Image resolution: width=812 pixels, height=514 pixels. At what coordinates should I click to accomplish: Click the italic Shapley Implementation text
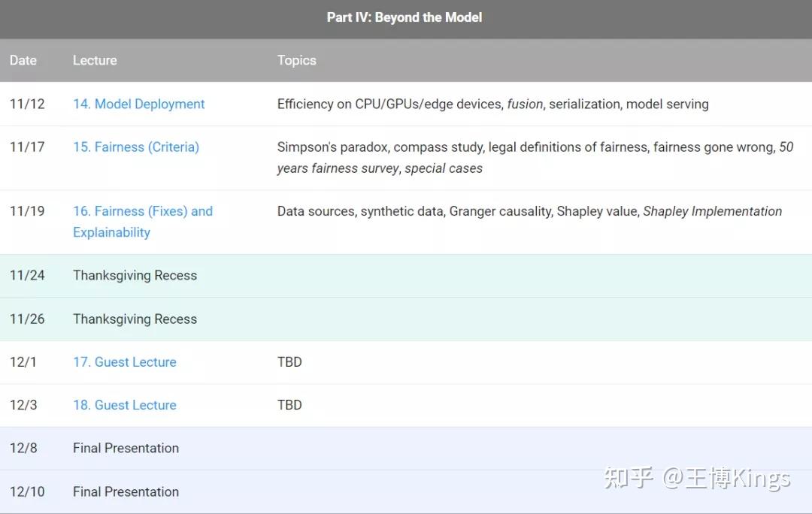[712, 211]
